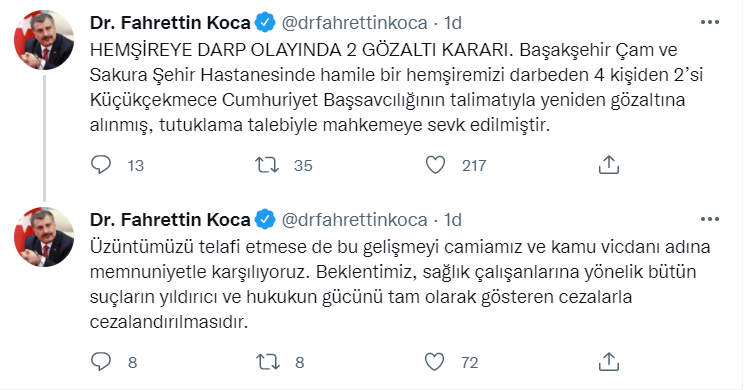Click the @drfahrettinkoca handle on second tweet
The width and height of the screenshot is (745, 390).
point(354,219)
